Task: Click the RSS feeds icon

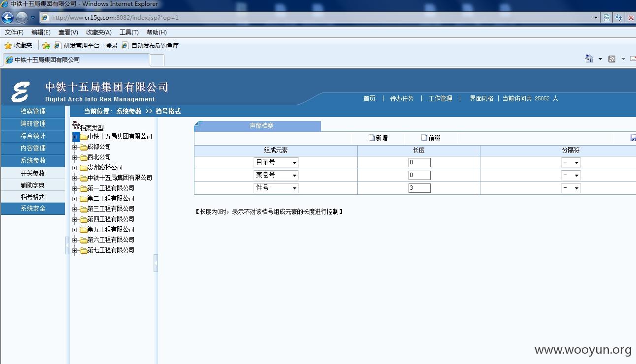Action: pyautogui.click(x=612, y=59)
